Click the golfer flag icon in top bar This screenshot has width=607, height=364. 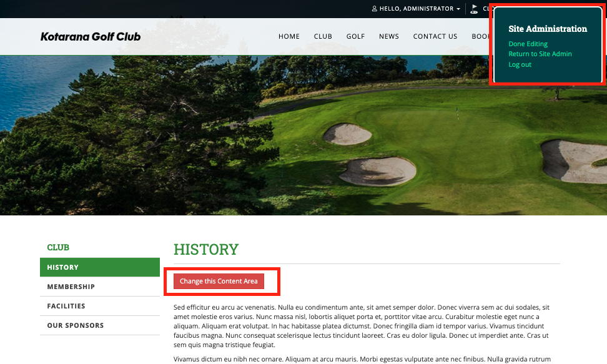coord(474,9)
